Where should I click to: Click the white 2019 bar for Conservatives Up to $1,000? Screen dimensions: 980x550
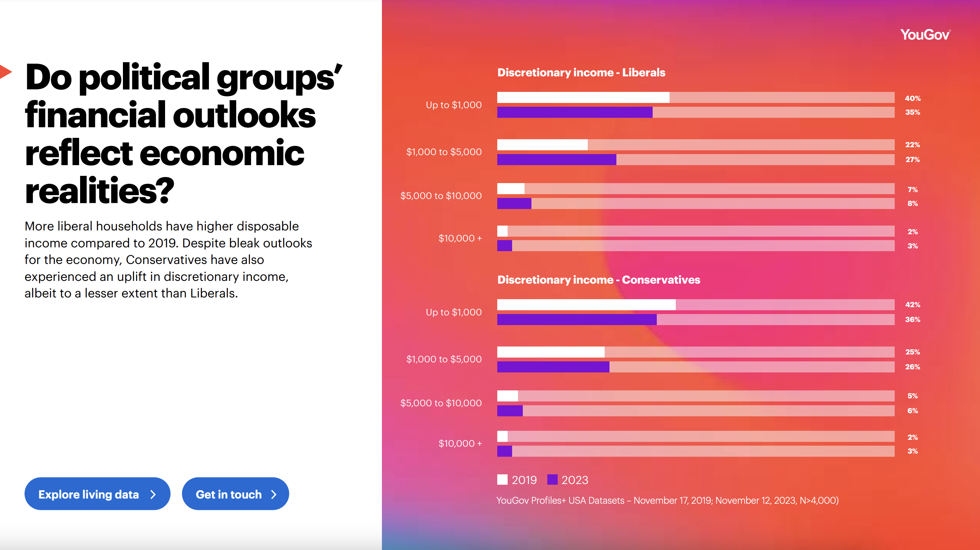pyautogui.click(x=586, y=304)
